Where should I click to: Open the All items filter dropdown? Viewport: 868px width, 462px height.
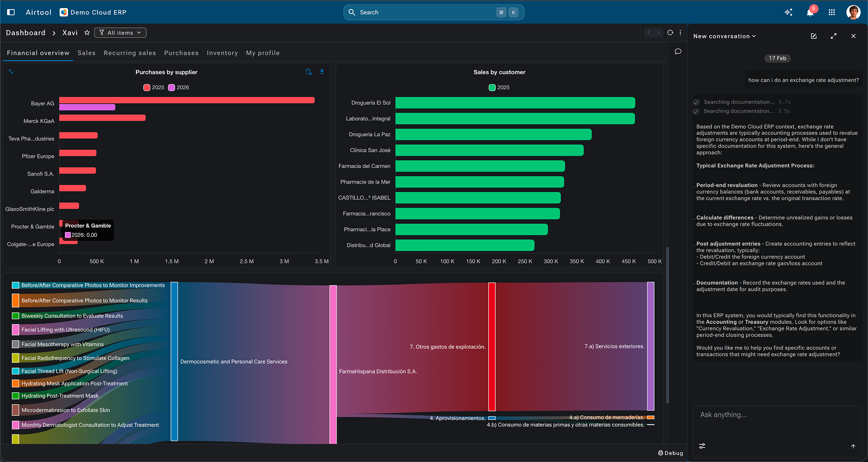coord(120,33)
